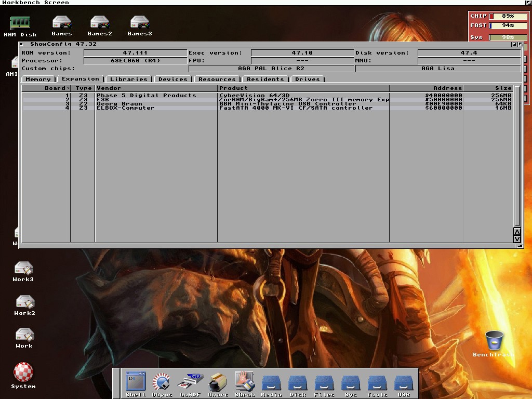Click the Sys disk usage gauge
The height and width of the screenshot is (399, 532).
[508, 37]
